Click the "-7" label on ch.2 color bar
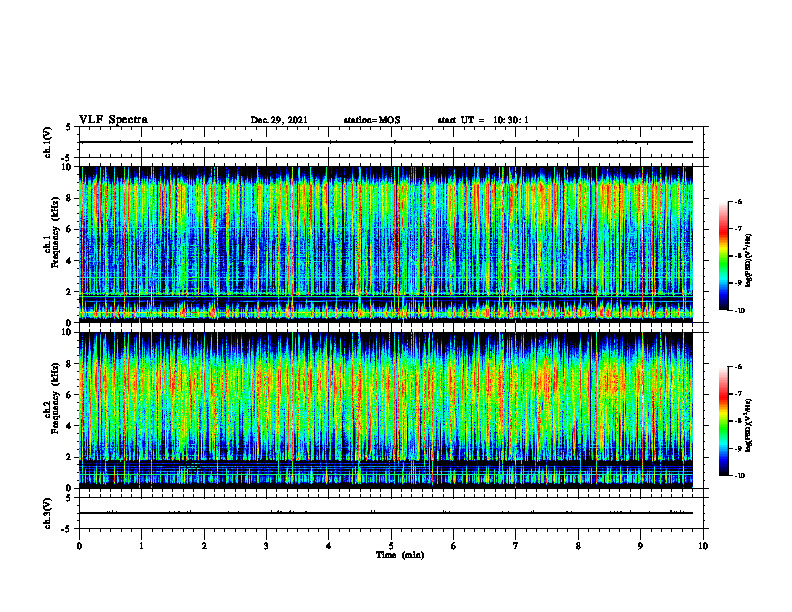 point(738,394)
